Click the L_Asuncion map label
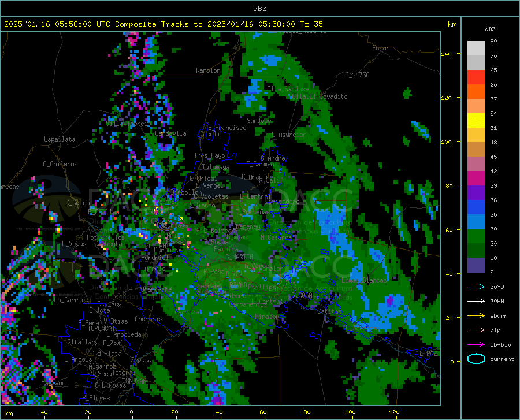This screenshot has height=420, width=520. (289, 135)
